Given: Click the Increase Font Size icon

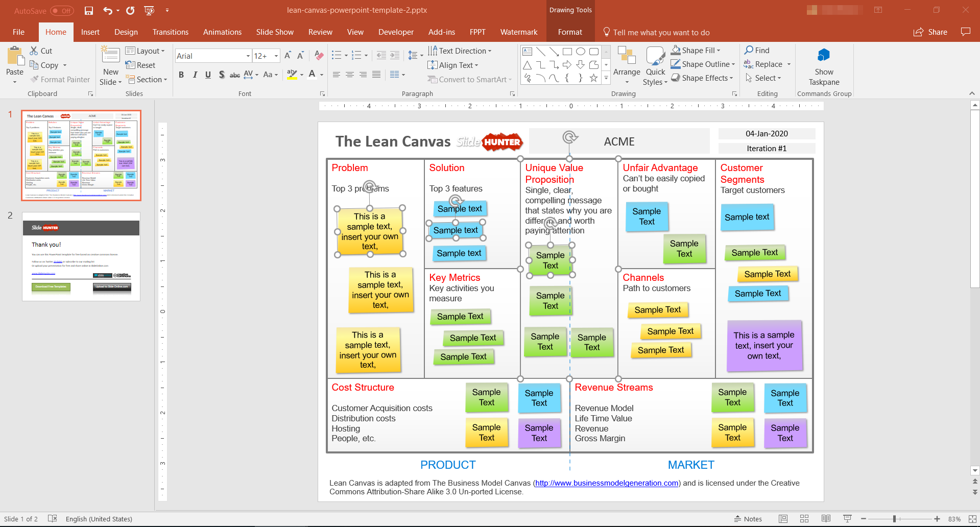Looking at the screenshot, I should pyautogui.click(x=288, y=56).
